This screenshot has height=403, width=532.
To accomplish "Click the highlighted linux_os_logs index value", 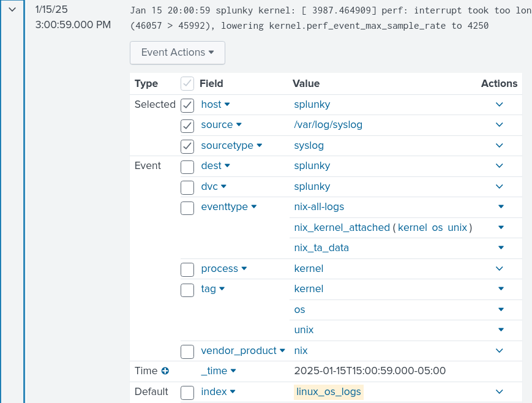I will [328, 392].
